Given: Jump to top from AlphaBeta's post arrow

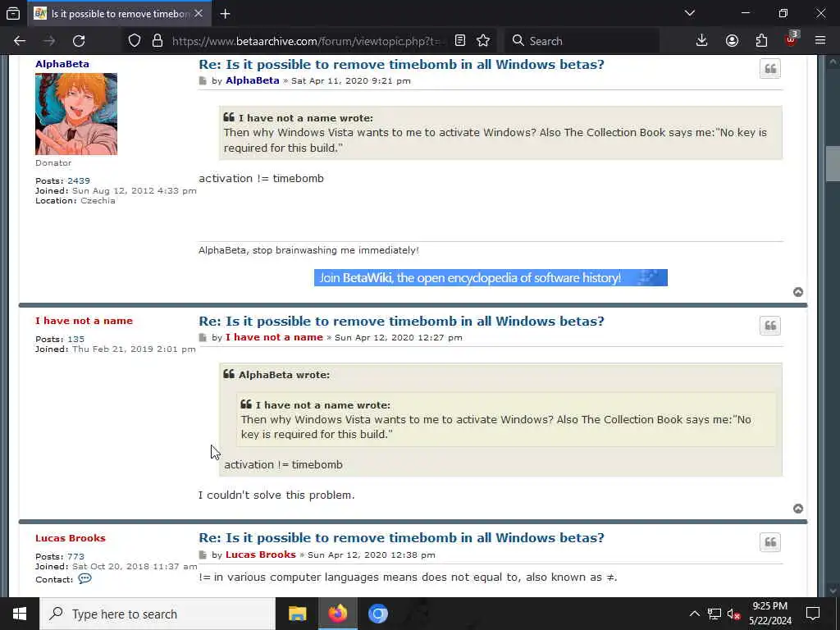Looking at the screenshot, I should tap(797, 292).
